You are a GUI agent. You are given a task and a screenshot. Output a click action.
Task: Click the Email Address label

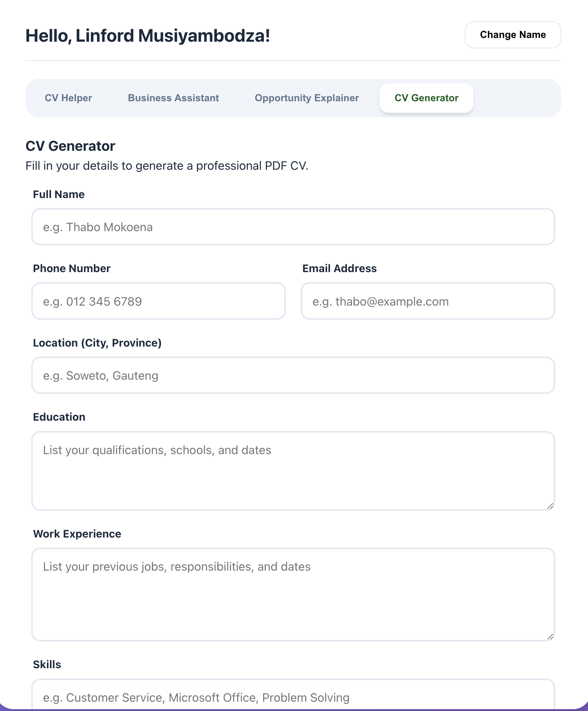coord(339,268)
